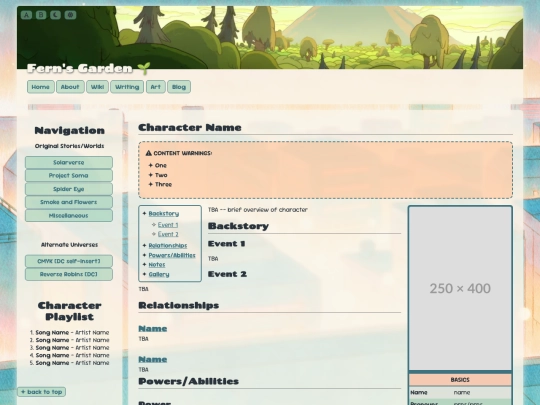This screenshot has height=405, width=540.
Task: Click the 'Two' content warning item
Action: [161, 175]
